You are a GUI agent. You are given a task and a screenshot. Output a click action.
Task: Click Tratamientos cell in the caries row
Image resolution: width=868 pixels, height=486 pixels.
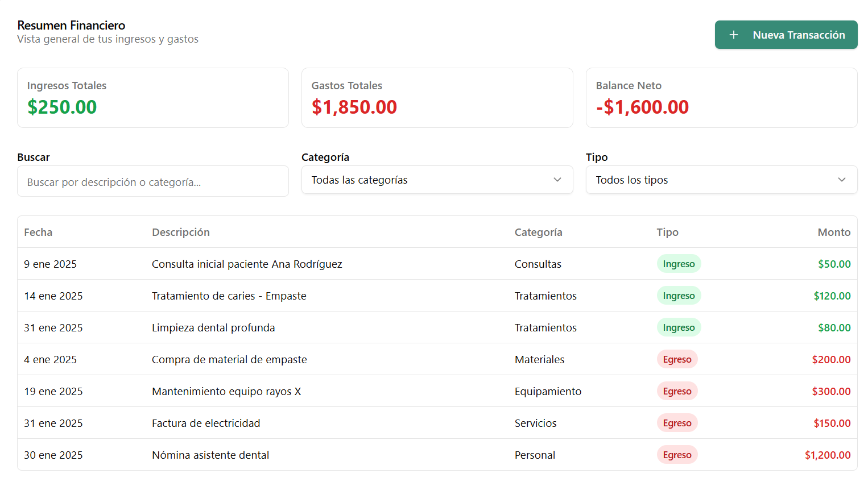545,296
